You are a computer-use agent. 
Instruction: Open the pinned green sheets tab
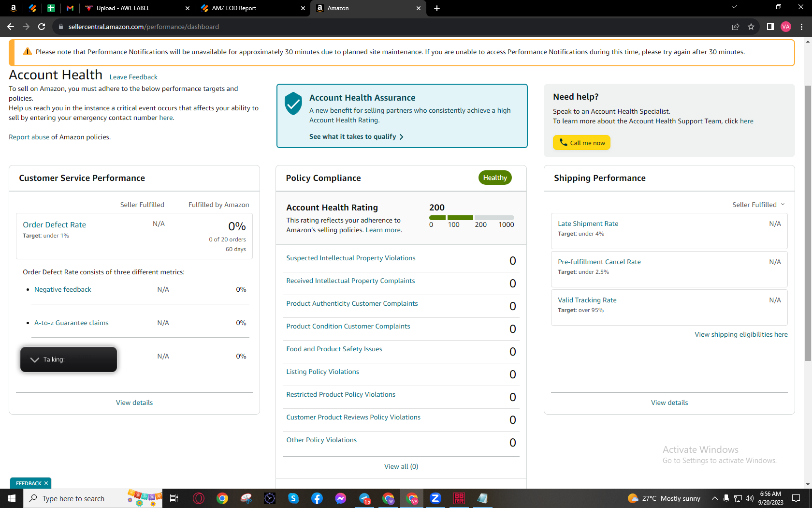point(51,8)
